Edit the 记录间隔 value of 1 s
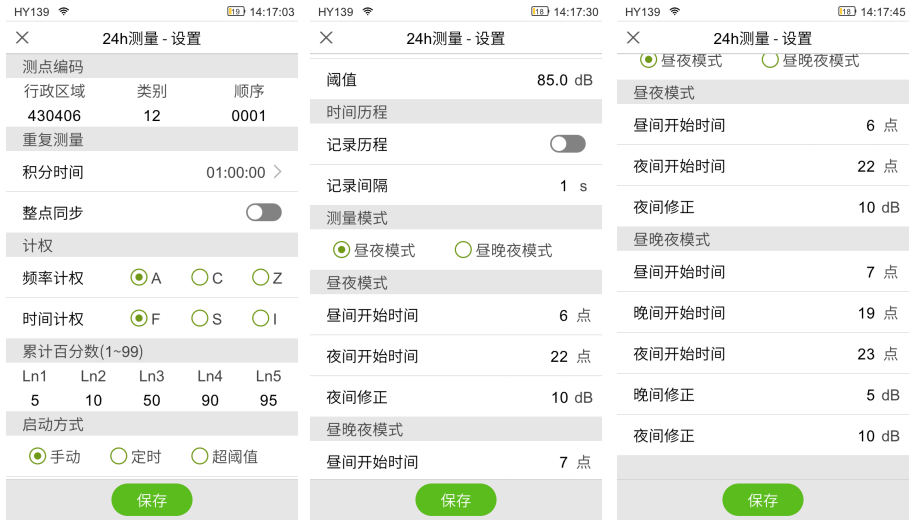The image size is (917, 528). (x=563, y=186)
